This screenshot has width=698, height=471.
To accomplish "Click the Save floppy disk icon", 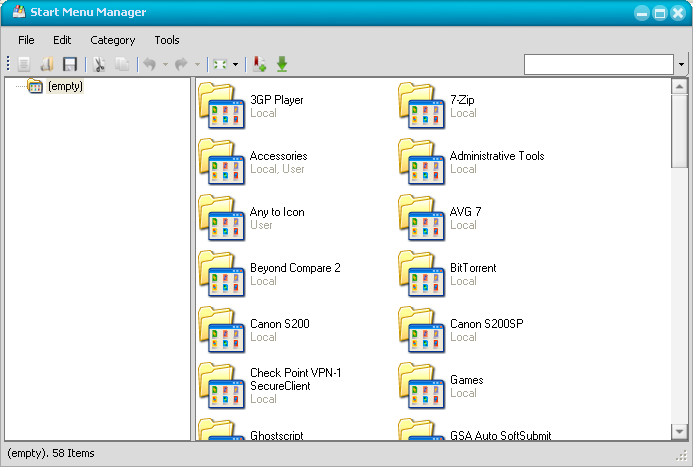I will point(70,65).
